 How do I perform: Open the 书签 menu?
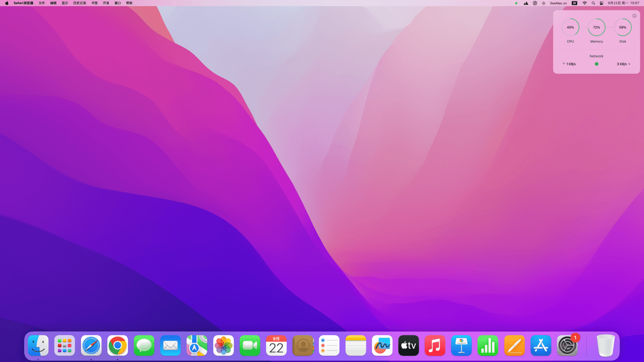94,3
